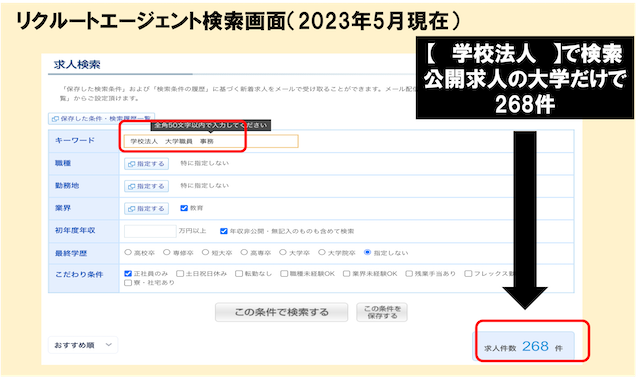Enable 寮・社宅あり checkbox
This screenshot has width=640, height=377.
(x=128, y=282)
